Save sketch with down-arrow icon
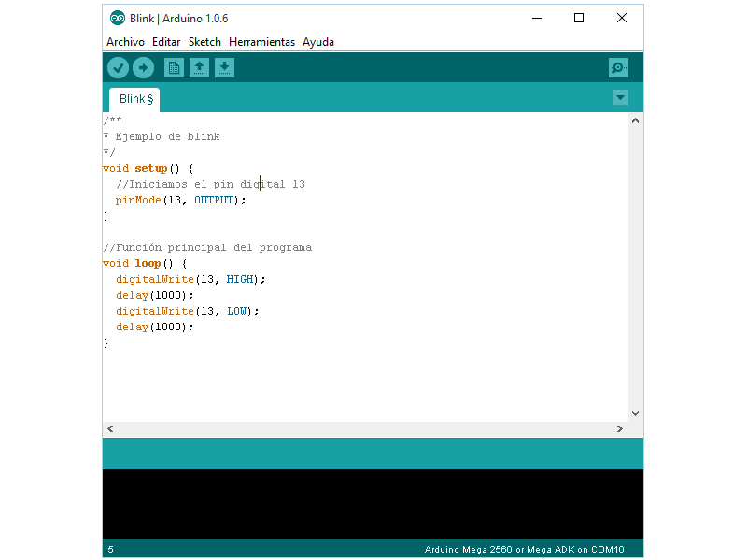Viewport: 747px width, 560px height. [x=224, y=67]
